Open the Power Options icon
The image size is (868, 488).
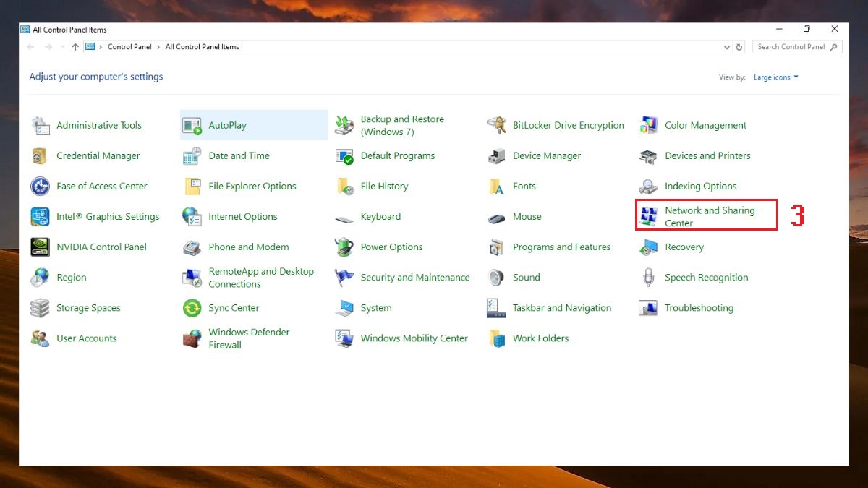pyautogui.click(x=344, y=247)
